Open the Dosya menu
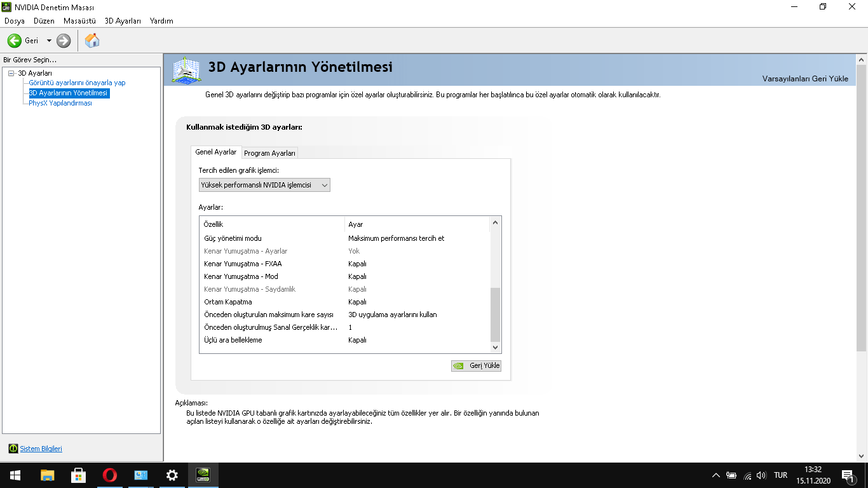This screenshot has height=488, width=868. pyautogui.click(x=15, y=21)
